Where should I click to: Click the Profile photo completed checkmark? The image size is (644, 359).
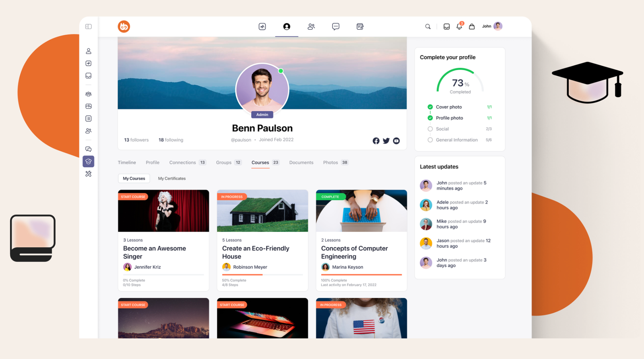tap(430, 118)
